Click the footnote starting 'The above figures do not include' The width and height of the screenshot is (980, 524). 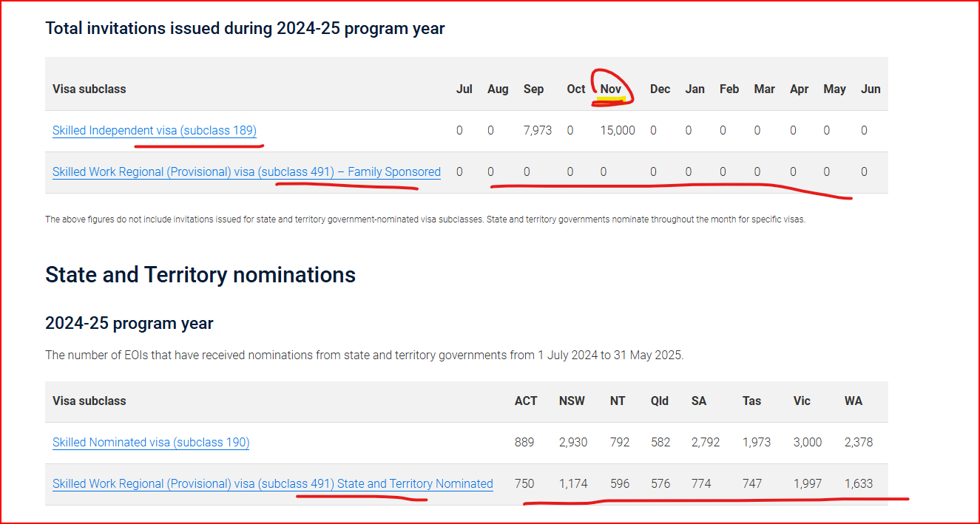click(425, 220)
